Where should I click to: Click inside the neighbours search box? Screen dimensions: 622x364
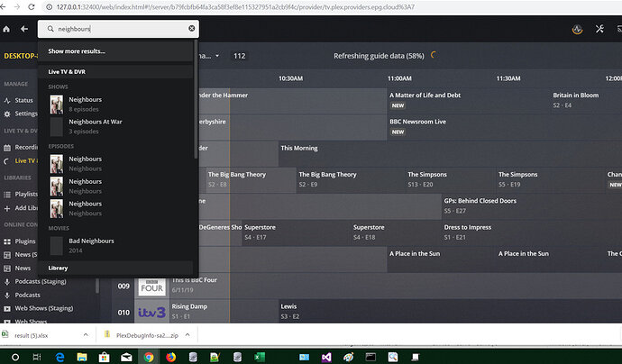[x=119, y=29]
